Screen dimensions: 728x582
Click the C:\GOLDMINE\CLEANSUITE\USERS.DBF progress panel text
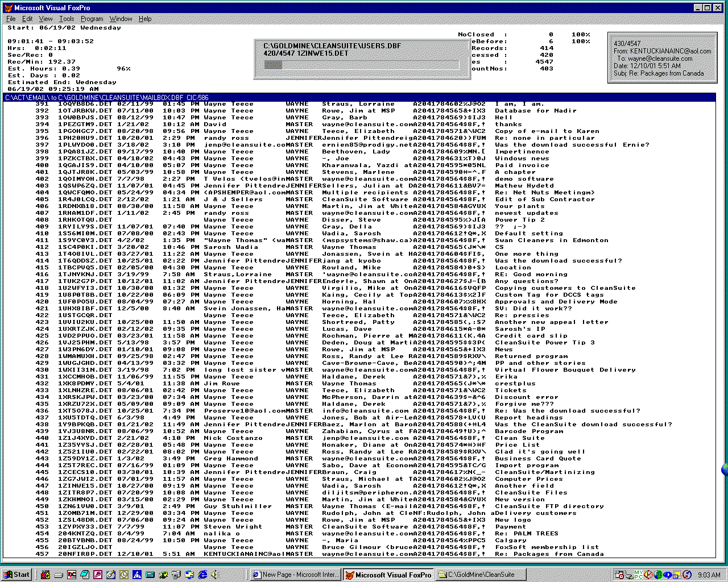pos(332,45)
